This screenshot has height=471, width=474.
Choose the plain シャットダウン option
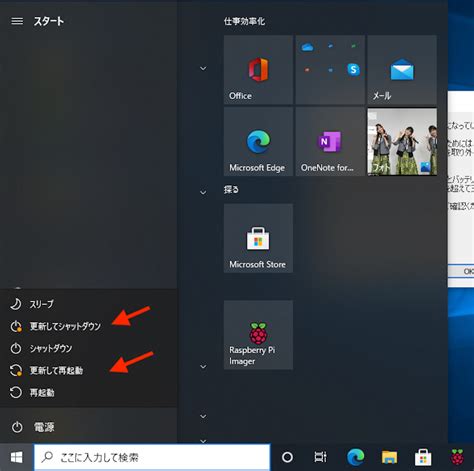[x=88, y=348]
